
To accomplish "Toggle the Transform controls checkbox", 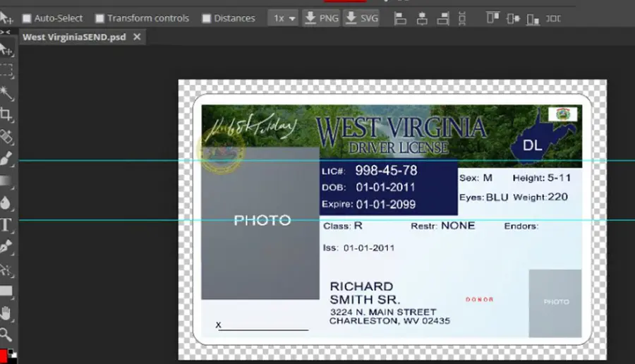I will coord(99,18).
